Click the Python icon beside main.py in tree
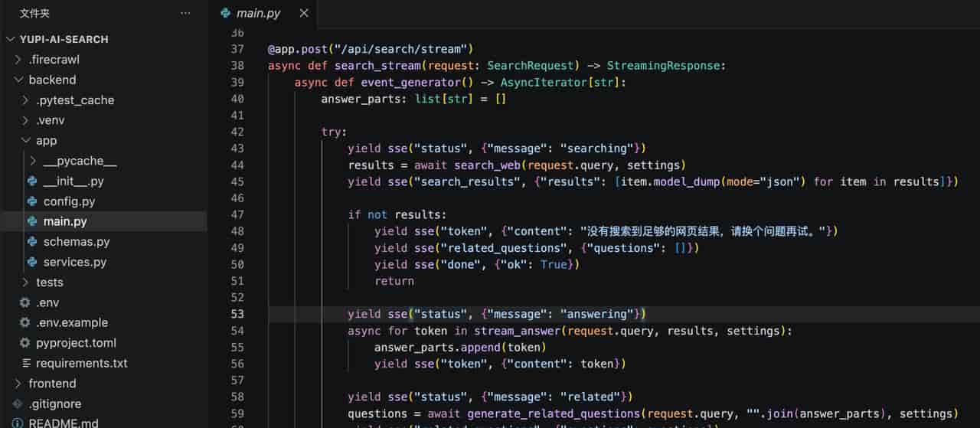The height and width of the screenshot is (428, 980). 32,221
